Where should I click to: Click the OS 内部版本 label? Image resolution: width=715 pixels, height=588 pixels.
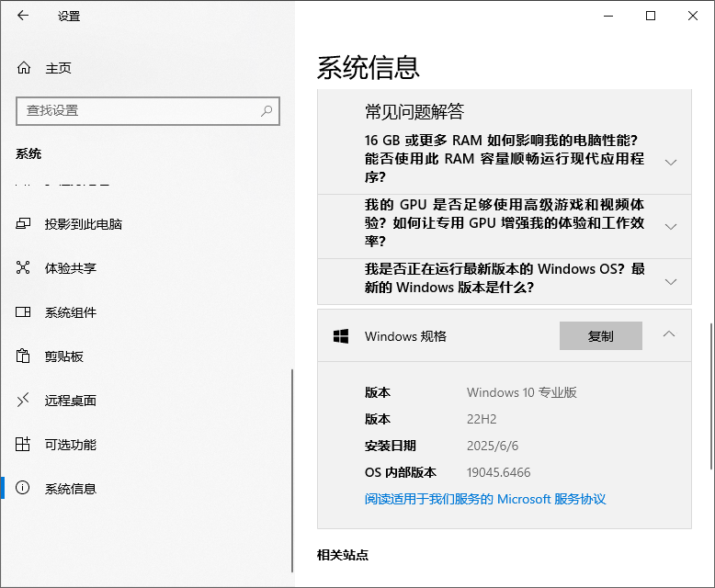pyautogui.click(x=401, y=472)
